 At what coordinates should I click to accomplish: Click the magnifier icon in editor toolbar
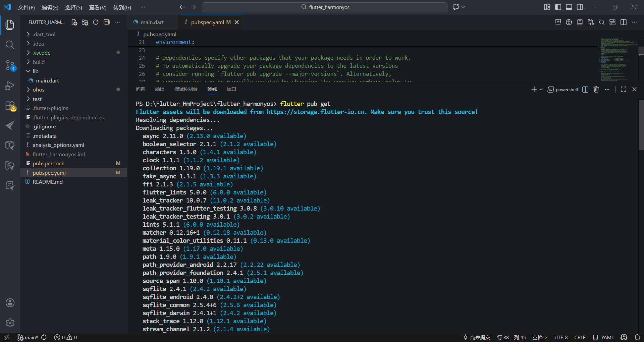[x=602, y=22]
